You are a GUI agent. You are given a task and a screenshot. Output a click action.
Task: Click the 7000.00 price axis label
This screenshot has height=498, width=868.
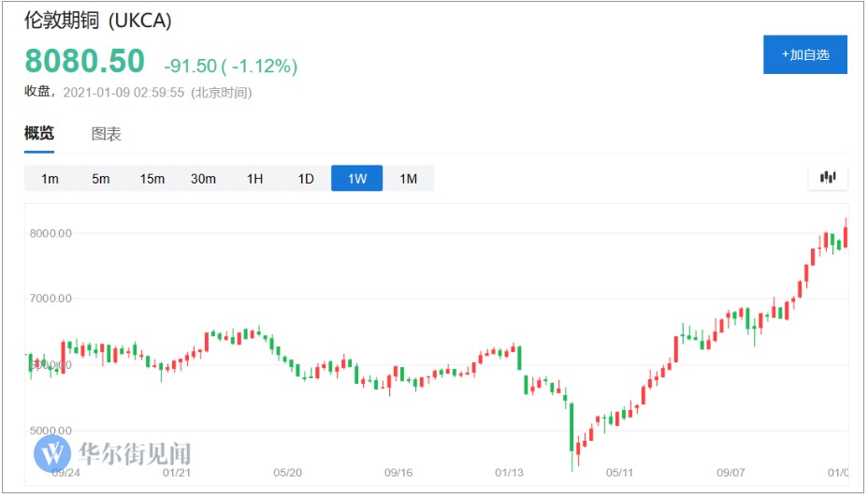[50, 299]
